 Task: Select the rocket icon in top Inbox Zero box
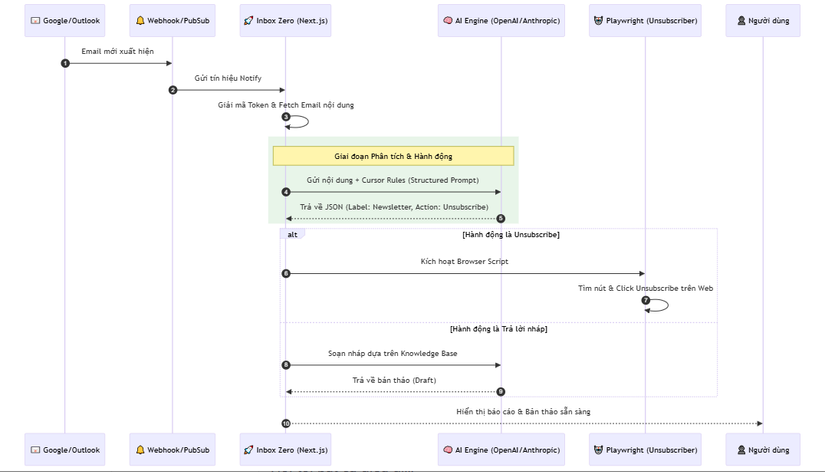248,20
